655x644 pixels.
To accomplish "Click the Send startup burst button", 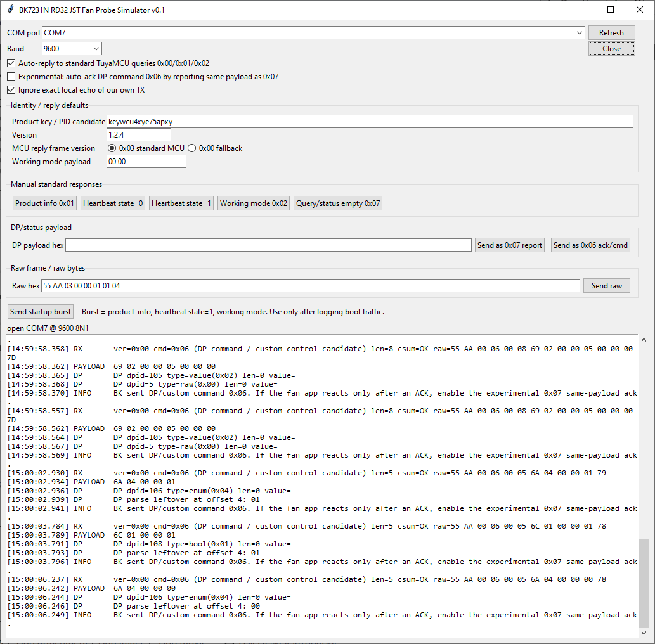I will pos(41,312).
